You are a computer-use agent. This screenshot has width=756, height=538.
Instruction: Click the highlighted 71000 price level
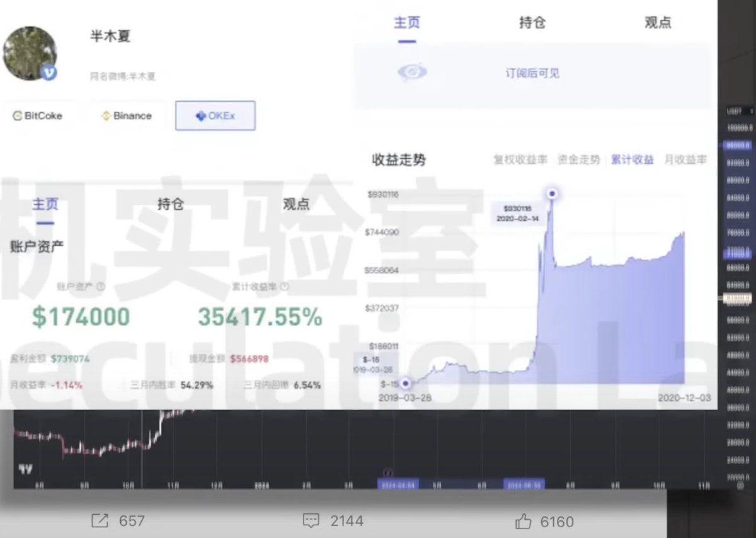point(737,253)
